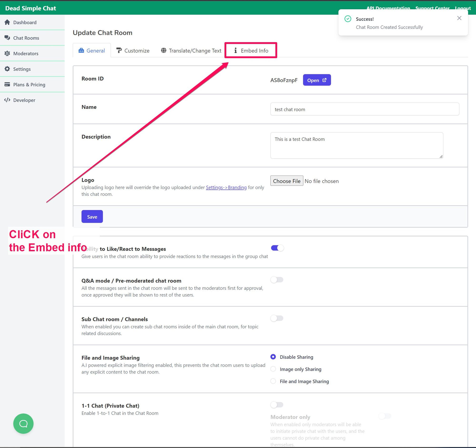
Task: Switch to the Customize tab
Action: pyautogui.click(x=133, y=50)
